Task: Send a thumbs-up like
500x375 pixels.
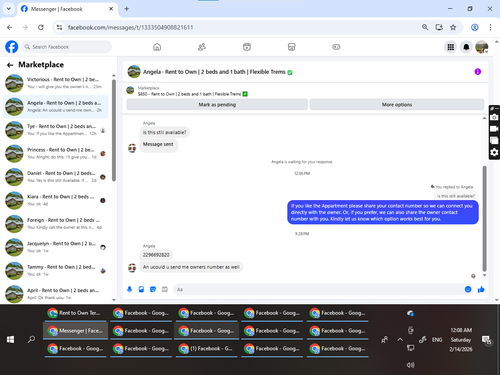Action: [481, 289]
